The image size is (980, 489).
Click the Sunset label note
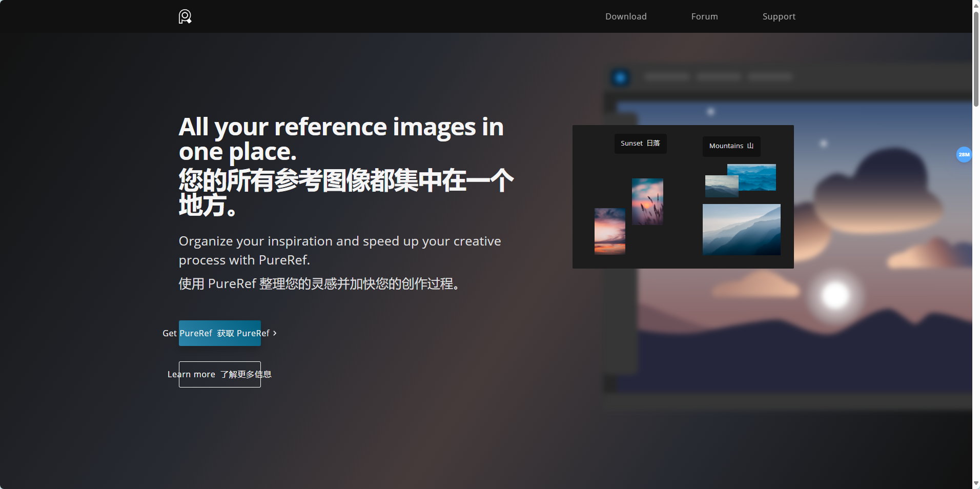(x=640, y=144)
